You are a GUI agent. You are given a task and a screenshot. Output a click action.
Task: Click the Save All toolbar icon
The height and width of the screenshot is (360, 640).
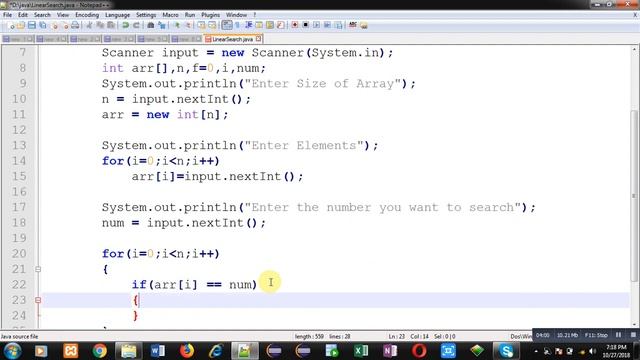[42, 25]
